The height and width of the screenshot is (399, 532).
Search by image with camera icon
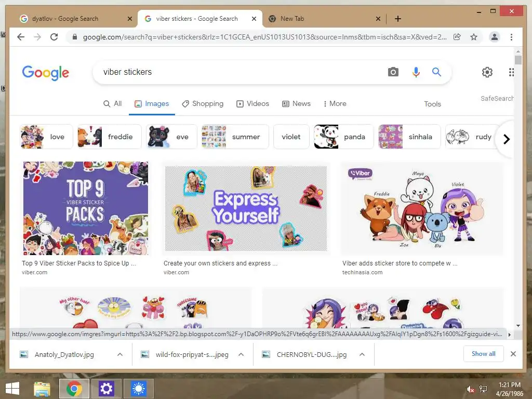point(393,72)
